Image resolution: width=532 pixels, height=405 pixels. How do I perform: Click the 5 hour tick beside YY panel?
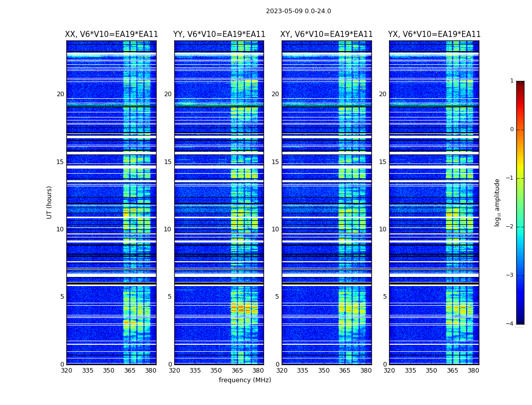click(170, 297)
